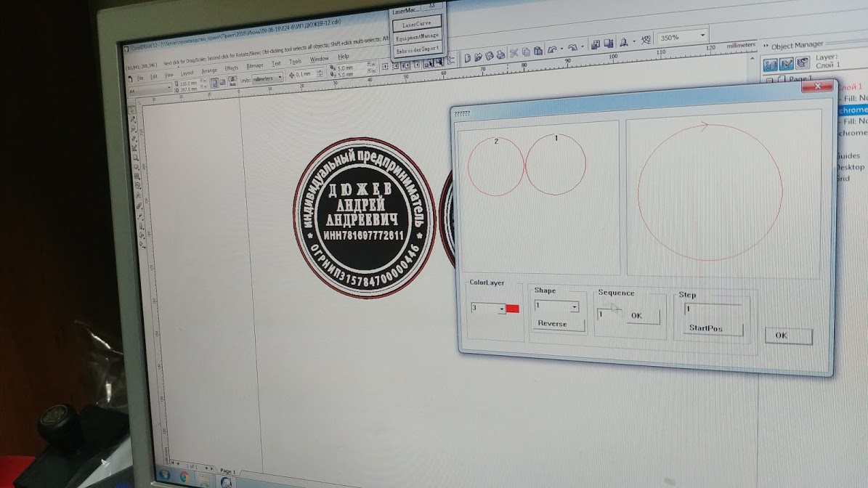Open the Bitmaps menu
The height and width of the screenshot is (488, 868).
(254, 66)
